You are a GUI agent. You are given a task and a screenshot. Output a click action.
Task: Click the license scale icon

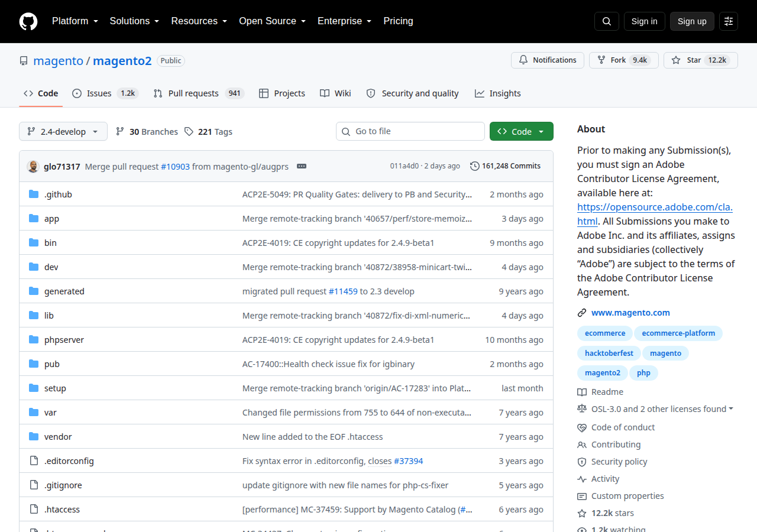tap(582, 409)
